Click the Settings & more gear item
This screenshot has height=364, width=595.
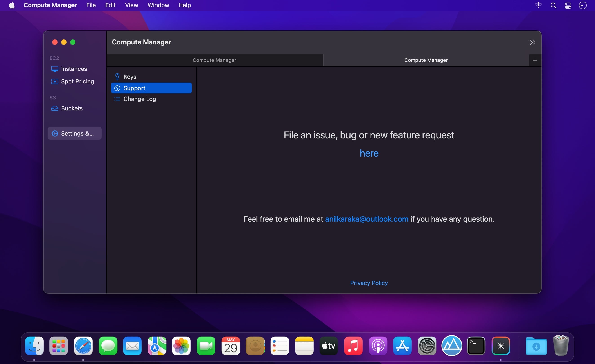point(74,133)
